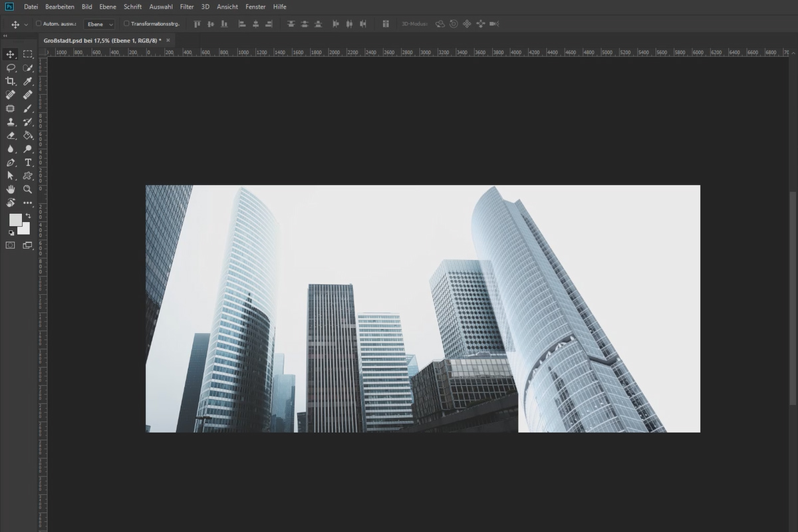Select the Eraser tool
Viewport: 798px width, 532px height.
[11, 136]
